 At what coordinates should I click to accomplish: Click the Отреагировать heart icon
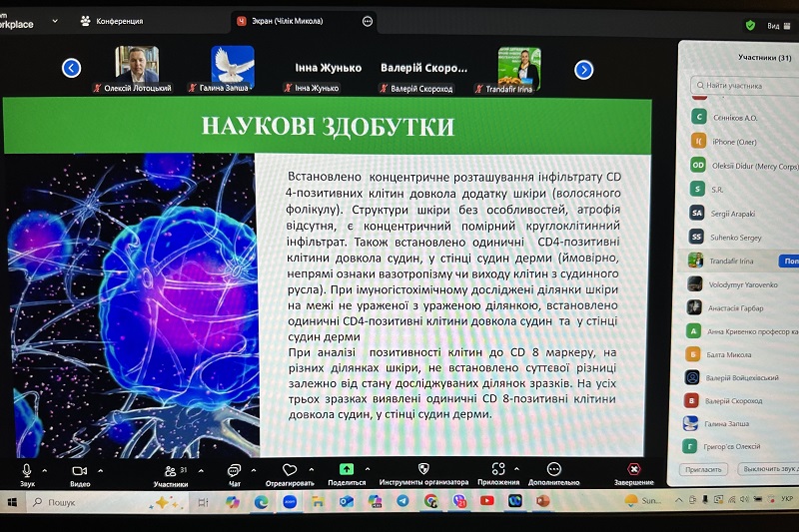click(x=290, y=469)
